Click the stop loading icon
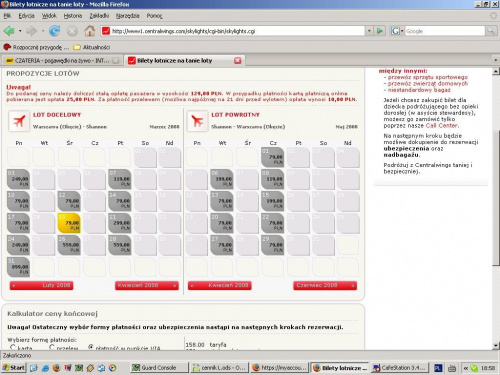The height and width of the screenshot is (375, 500). pos(72,31)
